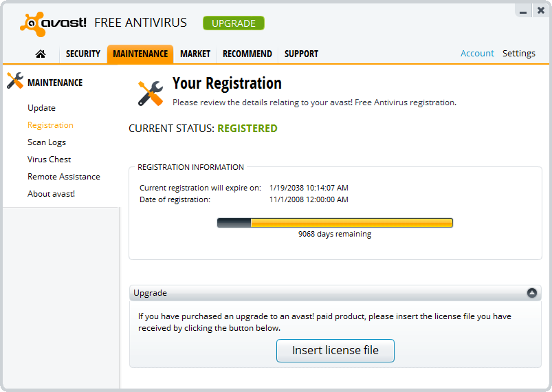Collapse the Upgrade section arrow
This screenshot has height=392, width=552.
click(x=531, y=293)
